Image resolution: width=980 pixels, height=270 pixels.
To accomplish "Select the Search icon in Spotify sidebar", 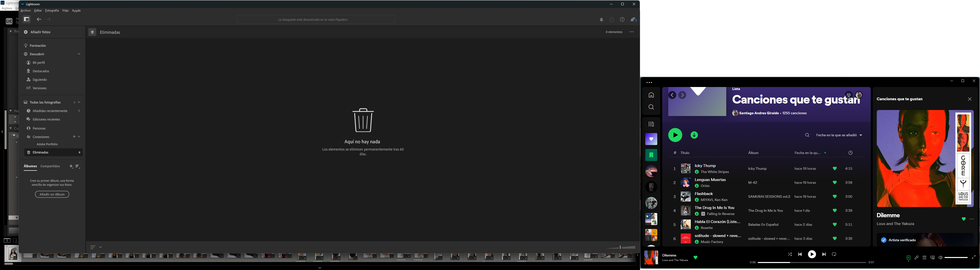I will (651, 107).
